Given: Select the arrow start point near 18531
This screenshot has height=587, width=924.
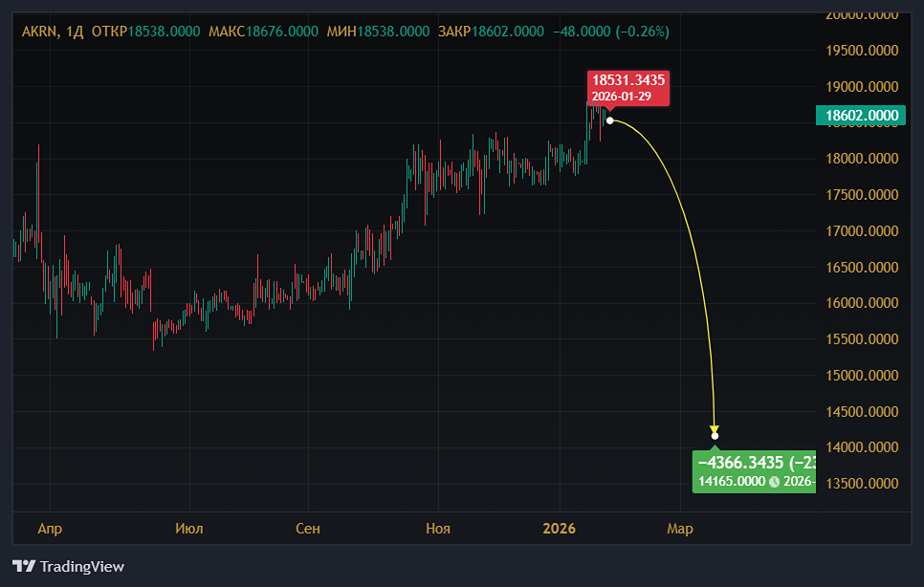Looking at the screenshot, I should (610, 120).
